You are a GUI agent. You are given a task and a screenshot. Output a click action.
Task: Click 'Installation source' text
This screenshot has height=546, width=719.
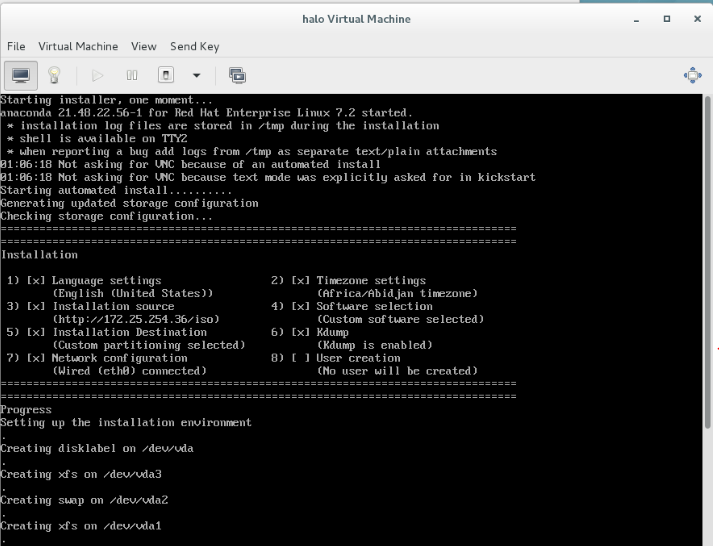(113, 306)
